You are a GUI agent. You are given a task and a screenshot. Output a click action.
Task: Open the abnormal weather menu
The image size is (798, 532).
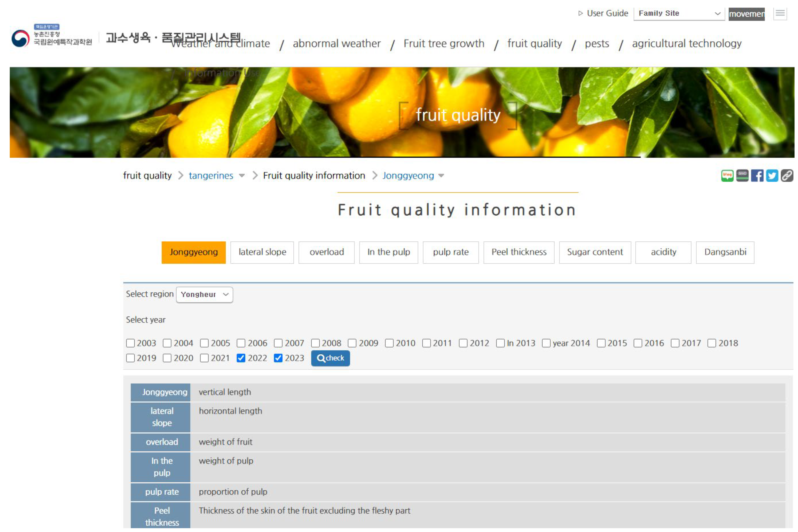pos(336,43)
